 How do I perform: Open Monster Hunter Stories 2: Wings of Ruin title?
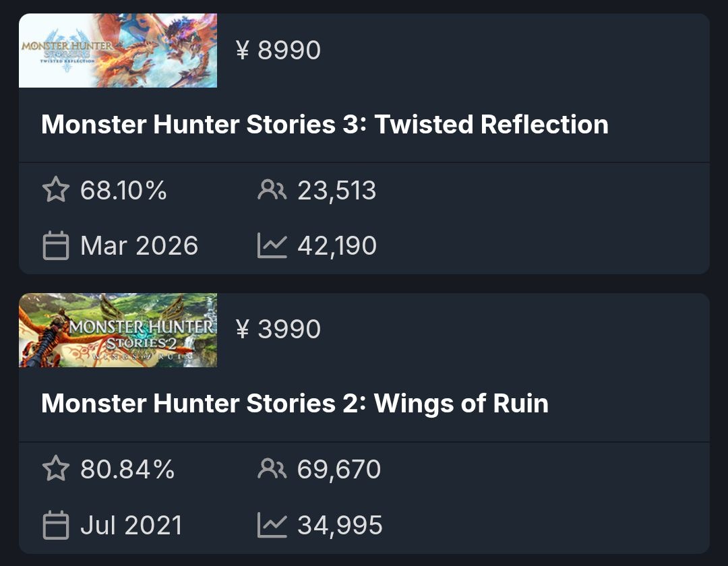click(295, 404)
